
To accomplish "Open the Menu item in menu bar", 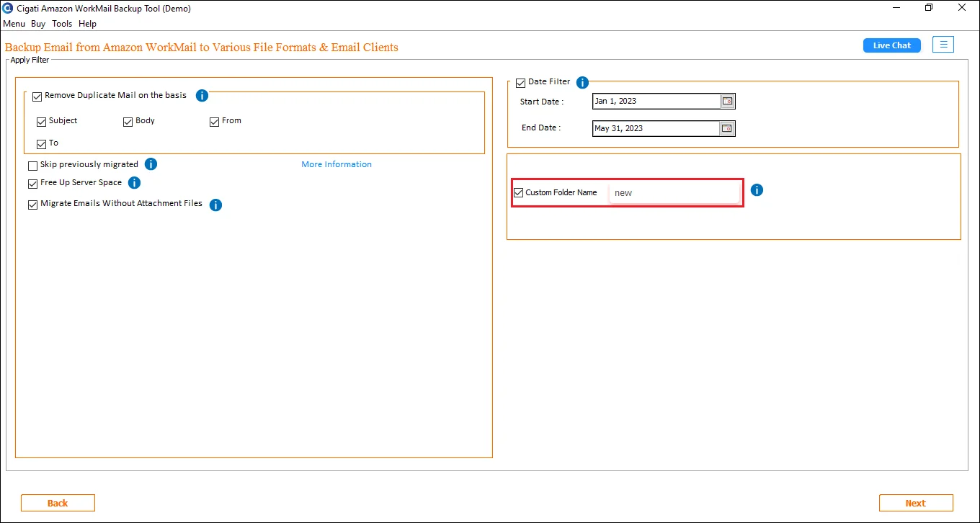I will (14, 24).
